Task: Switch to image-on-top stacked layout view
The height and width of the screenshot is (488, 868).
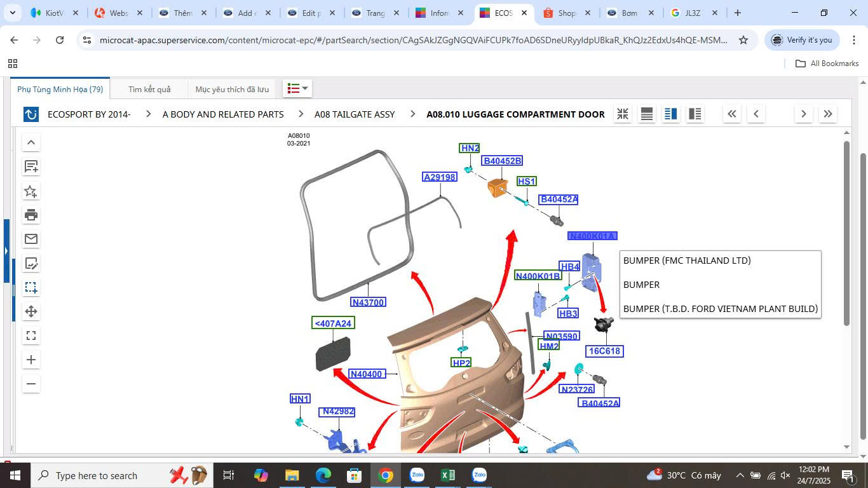Action: tap(647, 114)
